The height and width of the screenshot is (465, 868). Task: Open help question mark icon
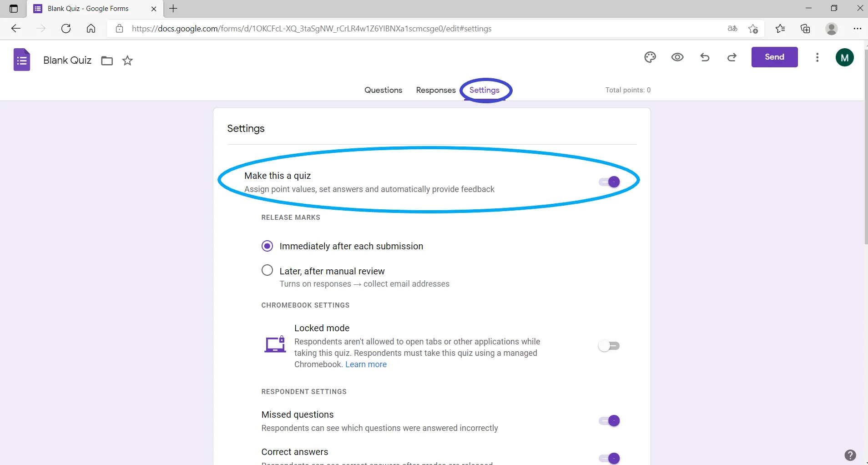[x=850, y=455]
